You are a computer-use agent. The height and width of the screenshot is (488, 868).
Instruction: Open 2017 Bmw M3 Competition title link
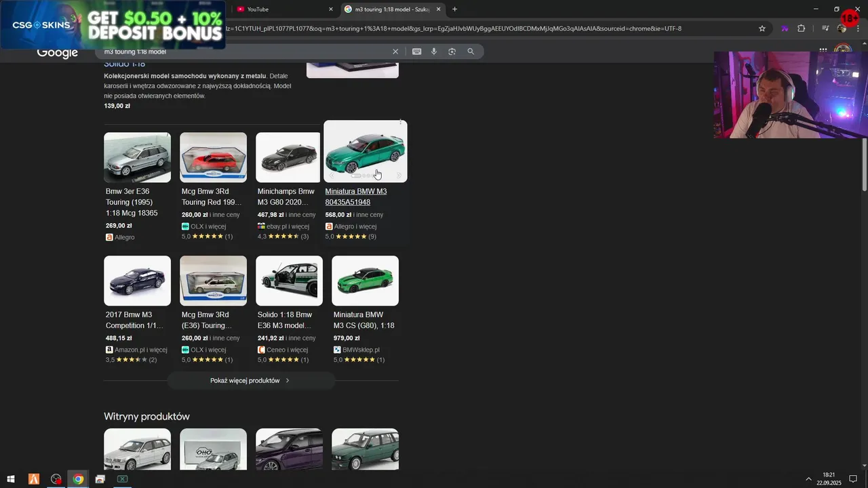[134, 320]
